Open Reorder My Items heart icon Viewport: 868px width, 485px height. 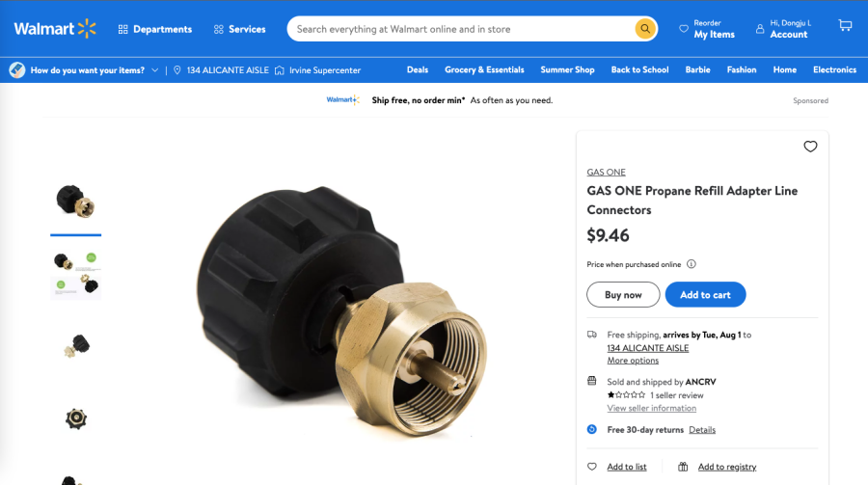point(684,29)
